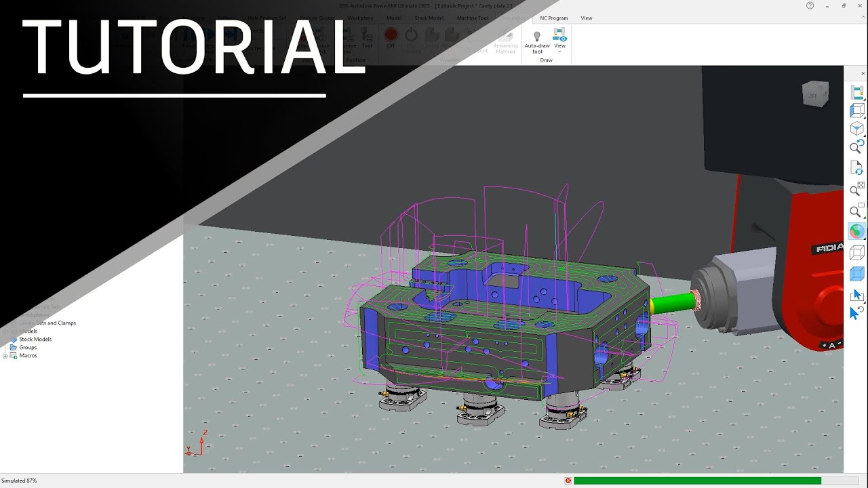Click the 'Simulated 87%' status text

coord(19,481)
